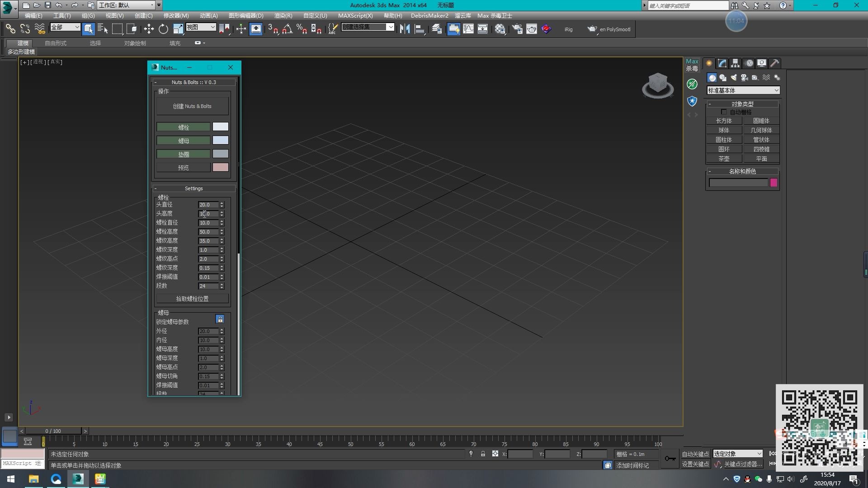Select the Lights category icon

point(734,78)
